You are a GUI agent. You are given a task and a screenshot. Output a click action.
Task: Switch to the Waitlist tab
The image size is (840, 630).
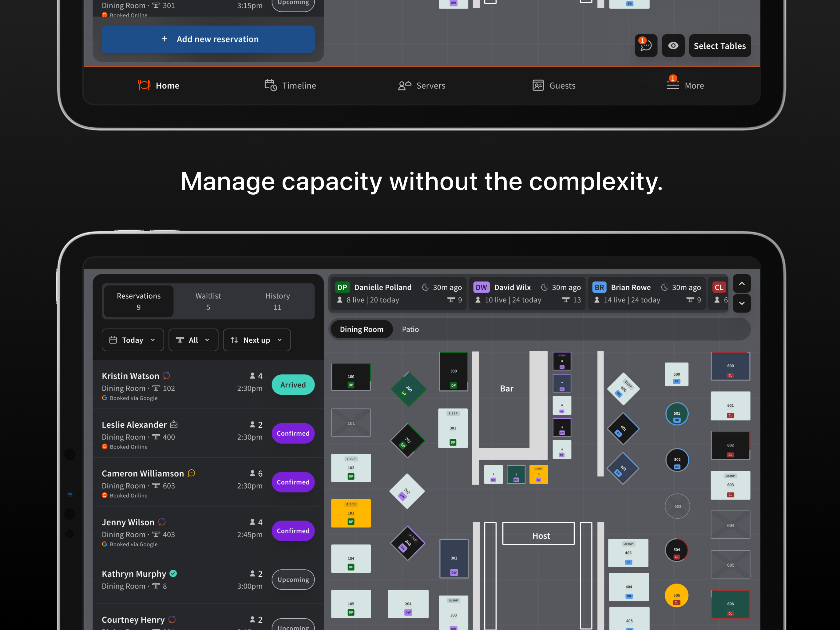tap(208, 301)
